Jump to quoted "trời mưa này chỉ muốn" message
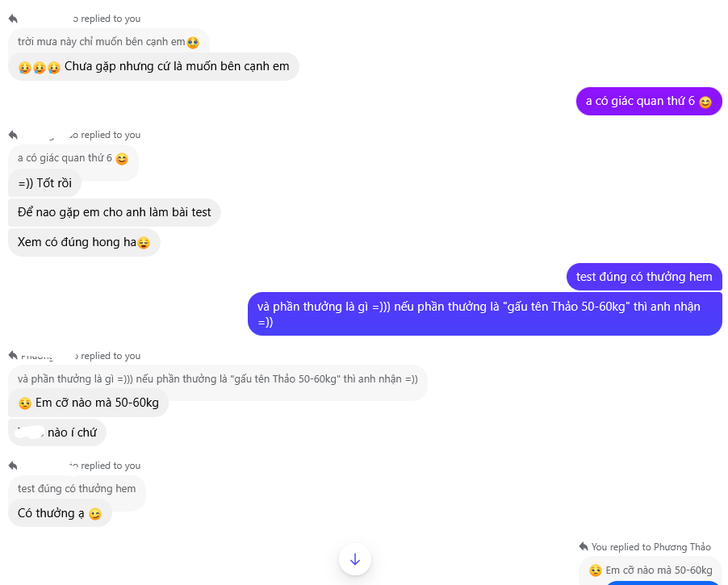The image size is (728, 585). [107, 41]
